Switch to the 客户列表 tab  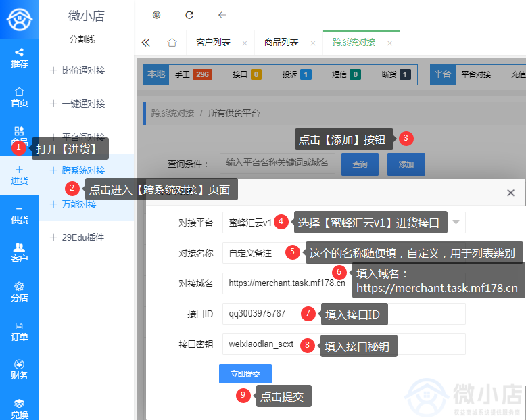coord(213,42)
